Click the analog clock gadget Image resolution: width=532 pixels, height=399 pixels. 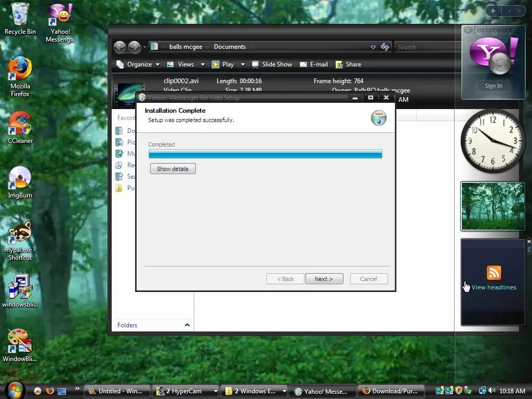[x=492, y=140]
